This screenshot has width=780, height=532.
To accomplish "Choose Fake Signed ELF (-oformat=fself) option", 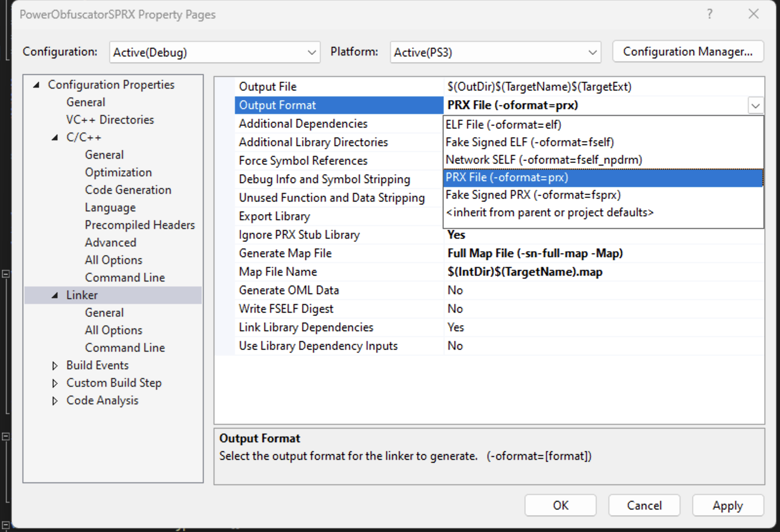I will pos(603,142).
